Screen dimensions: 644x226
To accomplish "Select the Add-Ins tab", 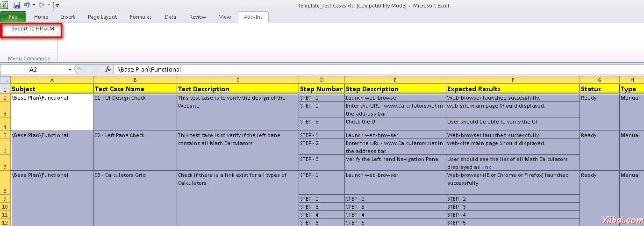I will (x=253, y=17).
